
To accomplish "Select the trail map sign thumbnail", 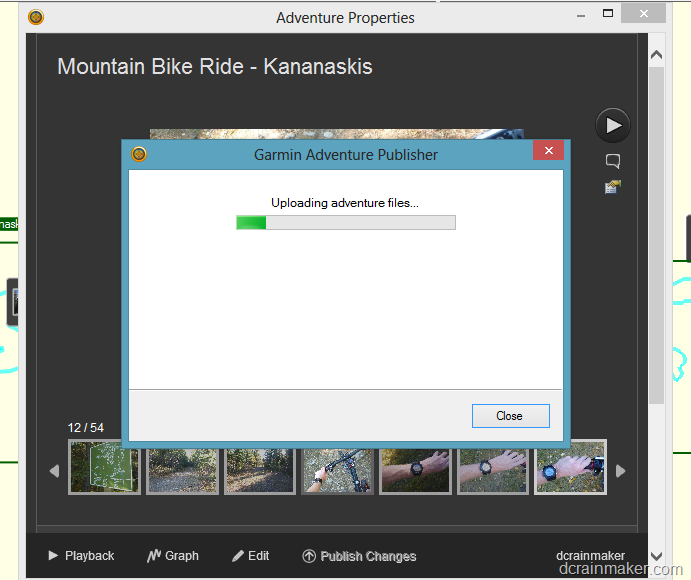I will click(104, 467).
